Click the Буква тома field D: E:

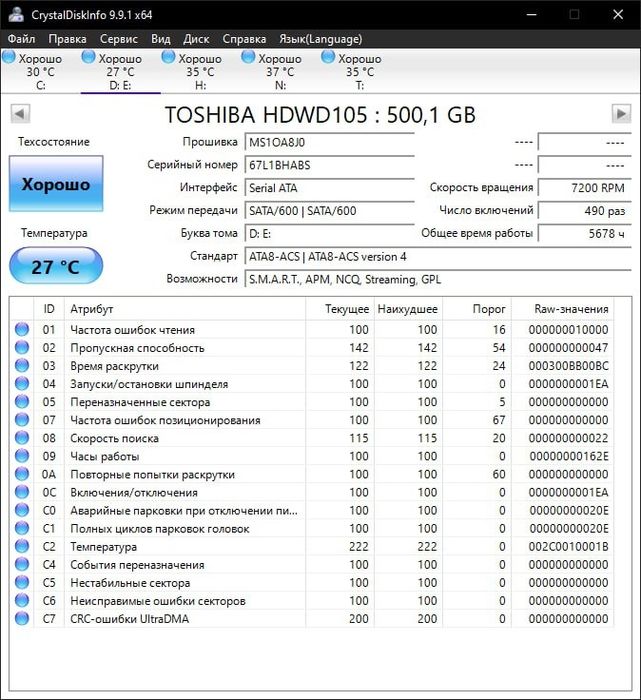point(329,233)
